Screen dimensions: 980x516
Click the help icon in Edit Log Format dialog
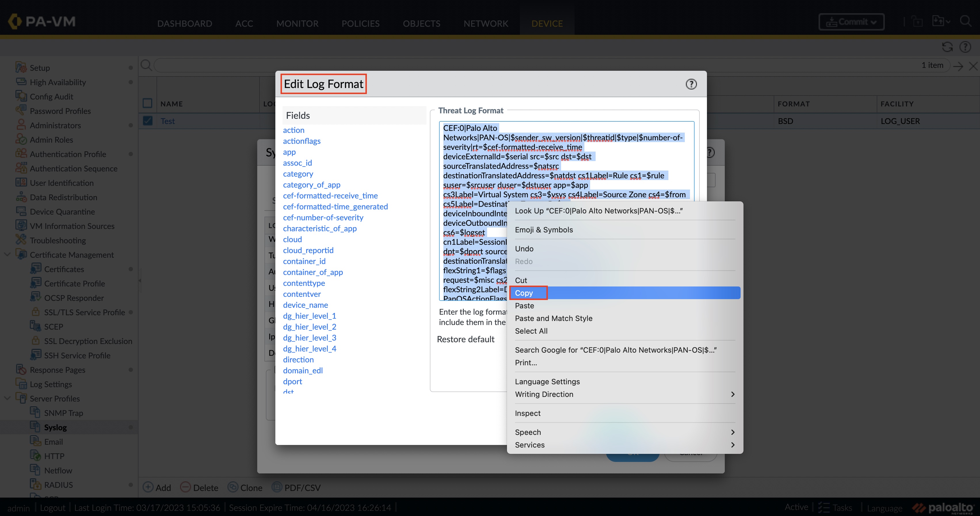[x=691, y=84]
